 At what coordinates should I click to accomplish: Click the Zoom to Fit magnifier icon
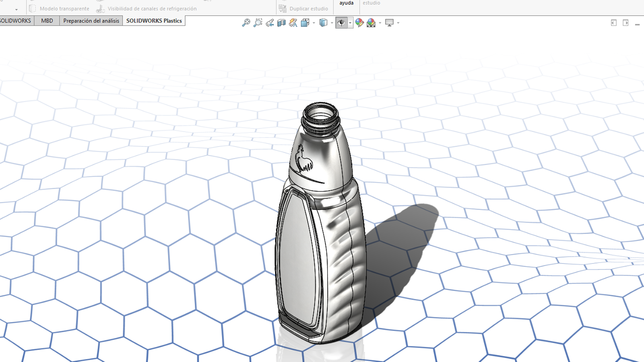pos(246,23)
